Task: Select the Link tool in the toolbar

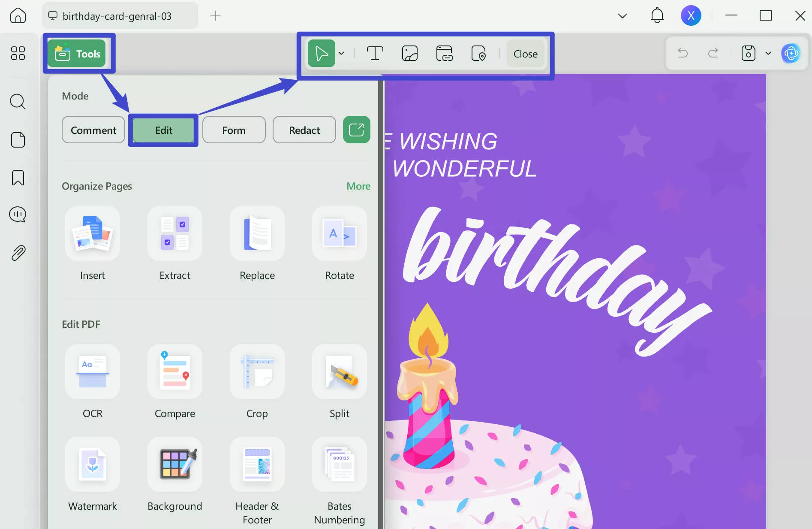Action: [x=444, y=53]
